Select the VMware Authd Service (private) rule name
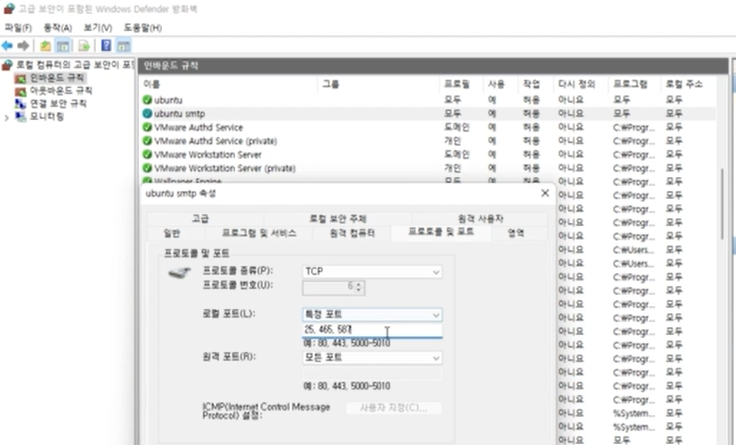Viewport: 736px width, 445px height. tap(215, 141)
